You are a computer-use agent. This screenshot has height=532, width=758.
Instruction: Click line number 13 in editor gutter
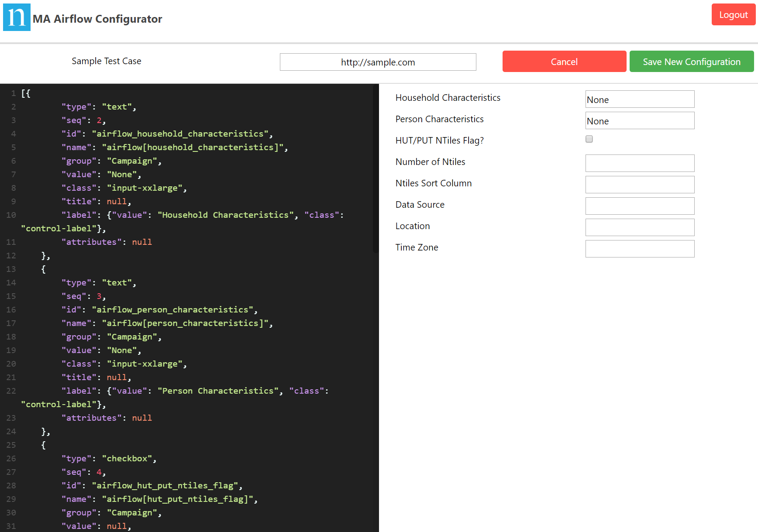(x=11, y=269)
